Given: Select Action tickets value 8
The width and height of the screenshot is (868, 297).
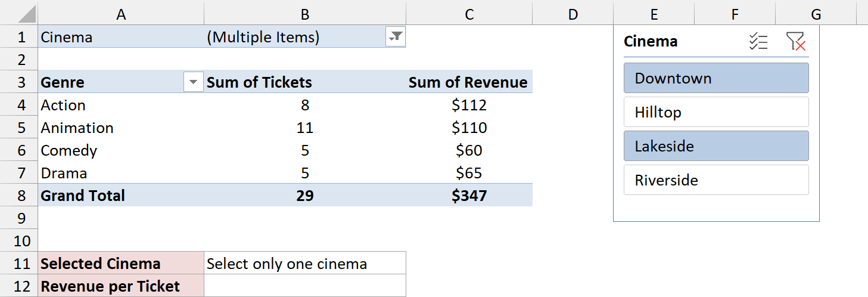Looking at the screenshot, I should pos(305,105).
